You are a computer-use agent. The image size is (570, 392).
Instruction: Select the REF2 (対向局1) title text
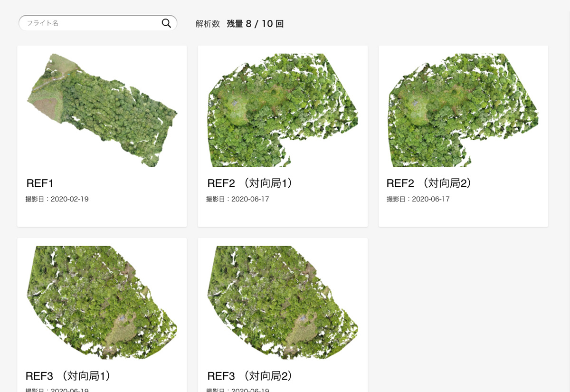coord(250,183)
